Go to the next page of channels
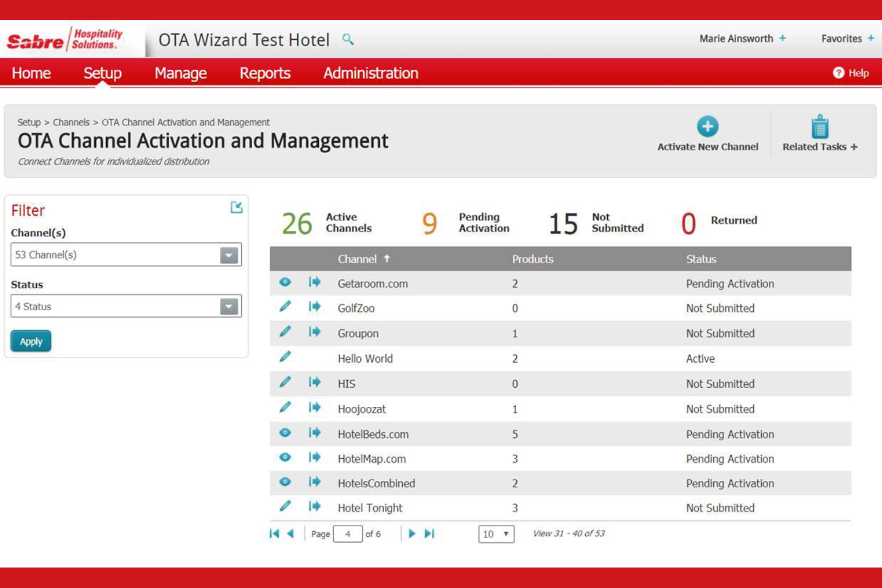This screenshot has height=588, width=882. click(412, 534)
